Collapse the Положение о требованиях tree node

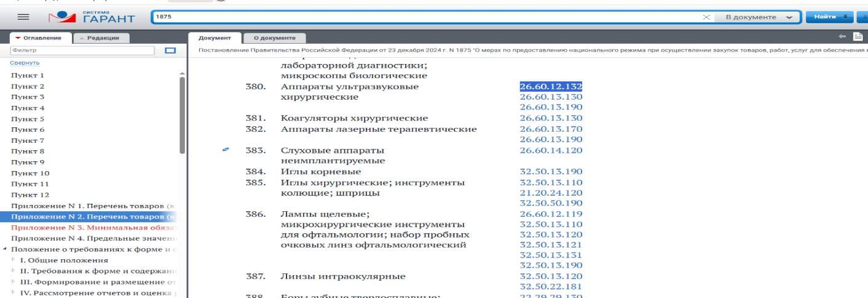tap(5, 249)
